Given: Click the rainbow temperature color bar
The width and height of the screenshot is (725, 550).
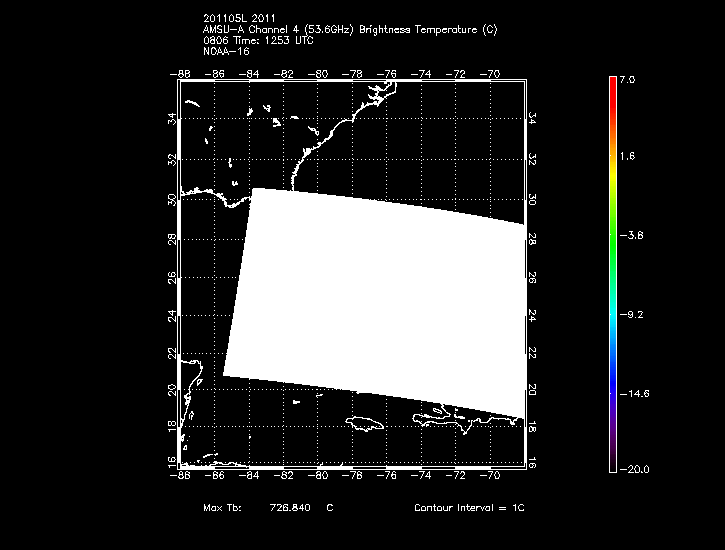Looking at the screenshot, I should click(x=613, y=274).
